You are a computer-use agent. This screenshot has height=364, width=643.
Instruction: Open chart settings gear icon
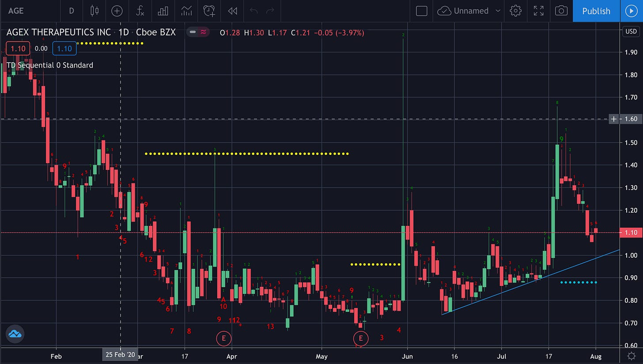[x=515, y=11]
